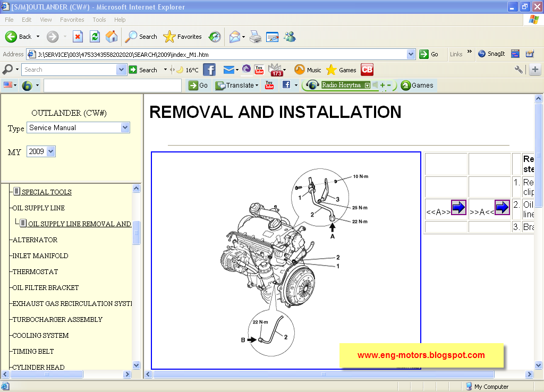The width and height of the screenshot is (544, 392).
Task: Click the Stop button in the toolbar
Action: (x=78, y=37)
